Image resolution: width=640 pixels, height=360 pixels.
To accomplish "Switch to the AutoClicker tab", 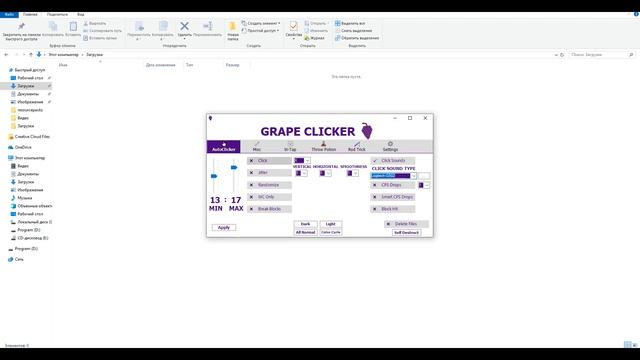I will tap(224, 147).
